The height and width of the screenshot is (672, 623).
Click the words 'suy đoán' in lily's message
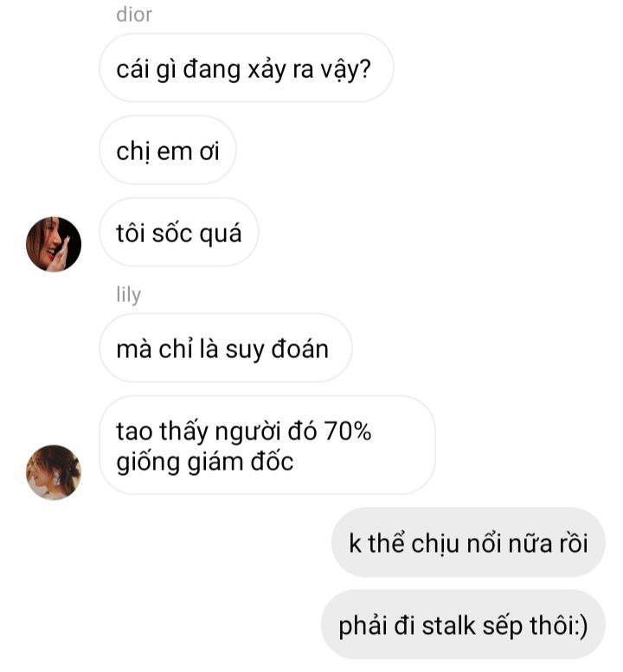tap(277, 349)
